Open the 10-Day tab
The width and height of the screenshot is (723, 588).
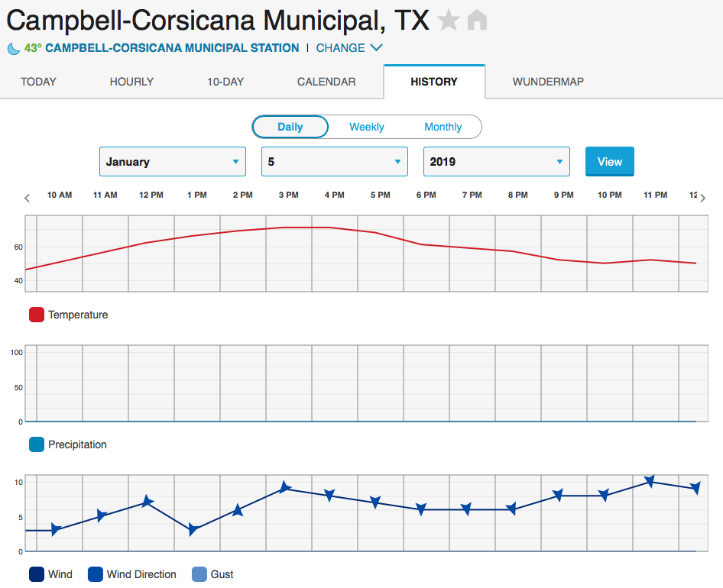pos(225,82)
